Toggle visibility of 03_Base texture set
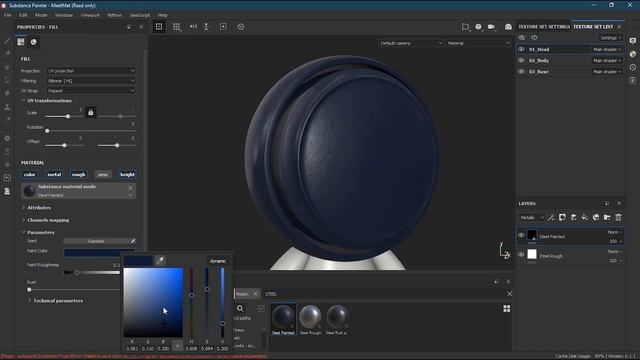The height and width of the screenshot is (360, 640). pyautogui.click(x=521, y=71)
